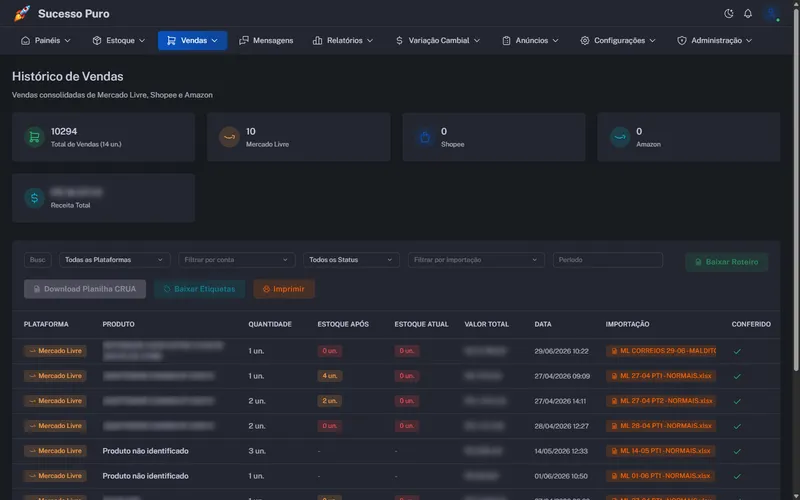Click conferido checkmark for ML CORREIOS 29-06 row
Viewport: 800px width, 500px height.
(x=737, y=352)
